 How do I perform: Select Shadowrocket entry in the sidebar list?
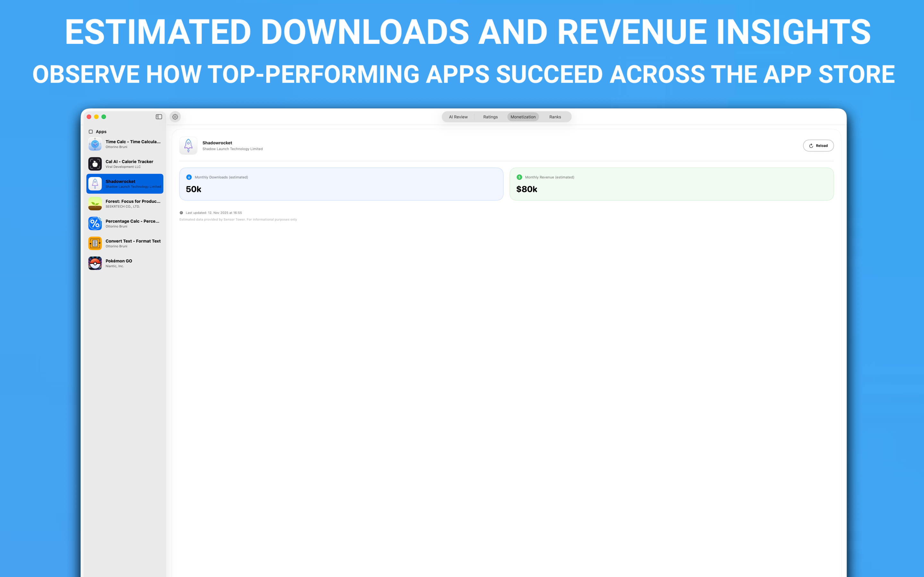coord(124,184)
